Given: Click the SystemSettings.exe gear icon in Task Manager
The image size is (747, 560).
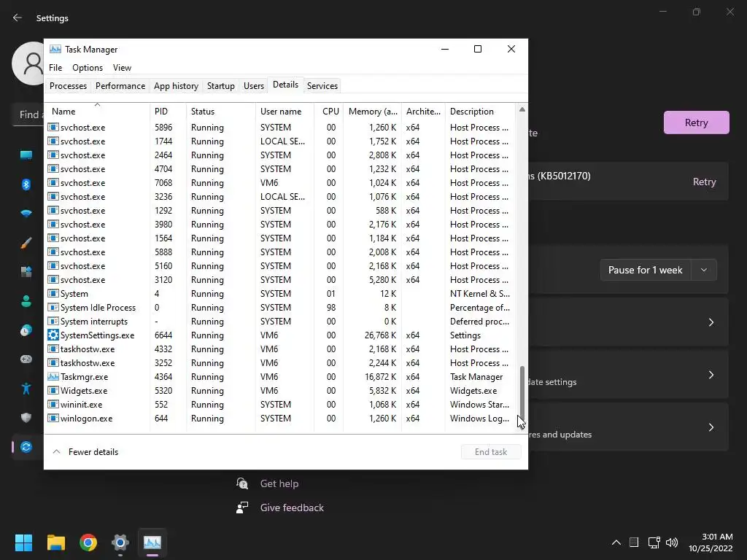Looking at the screenshot, I should click(x=53, y=335).
